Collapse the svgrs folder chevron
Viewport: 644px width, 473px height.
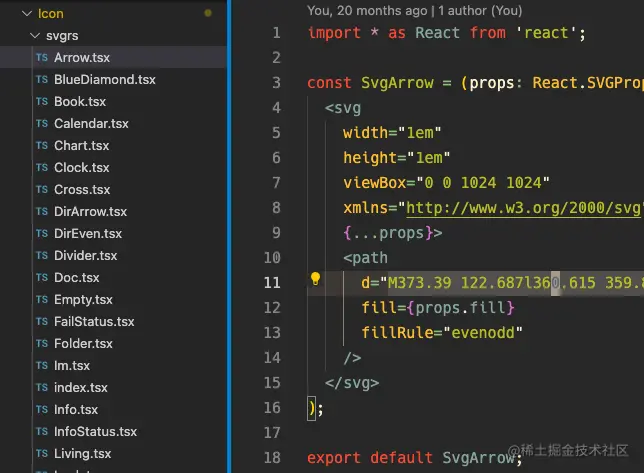(35, 36)
